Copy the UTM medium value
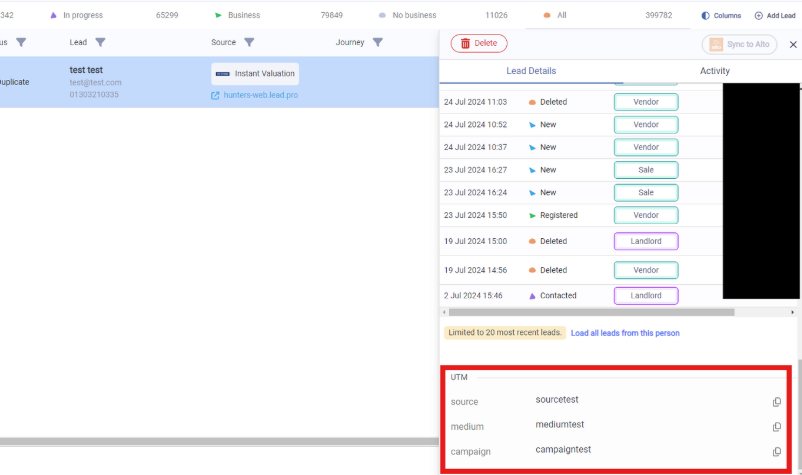 point(776,427)
